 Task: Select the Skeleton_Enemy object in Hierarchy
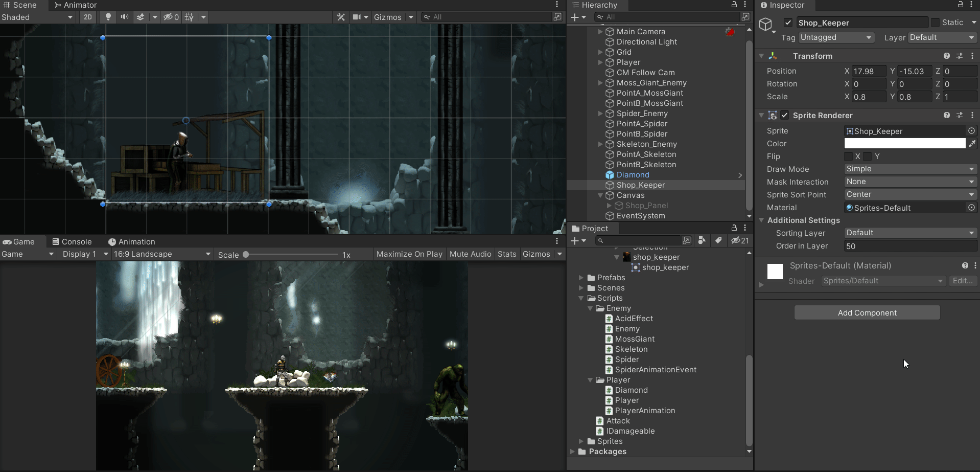646,144
